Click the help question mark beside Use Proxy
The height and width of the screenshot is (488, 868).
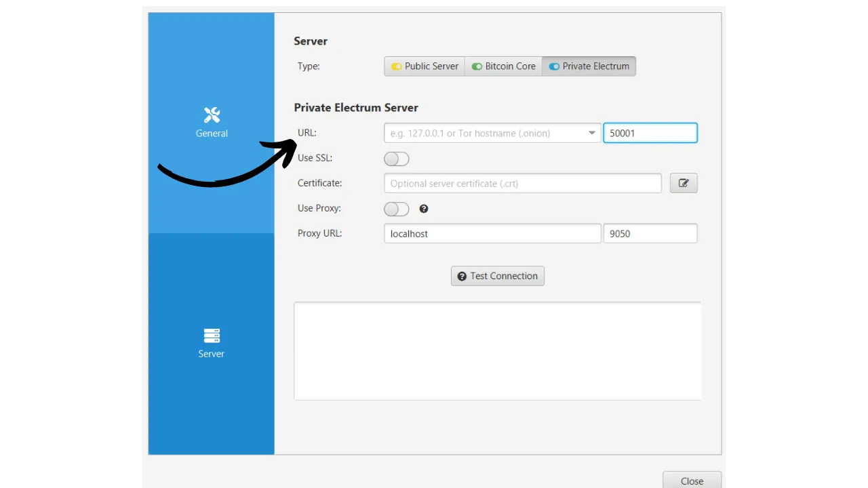click(x=424, y=209)
